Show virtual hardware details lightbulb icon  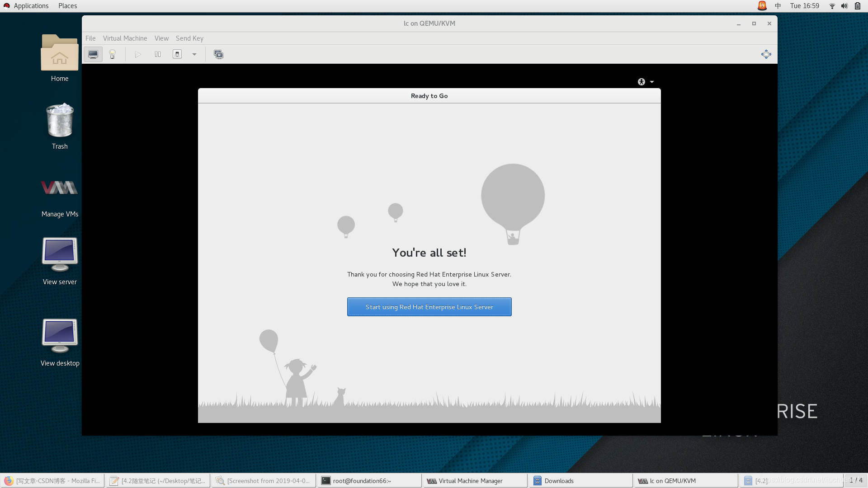pos(113,54)
